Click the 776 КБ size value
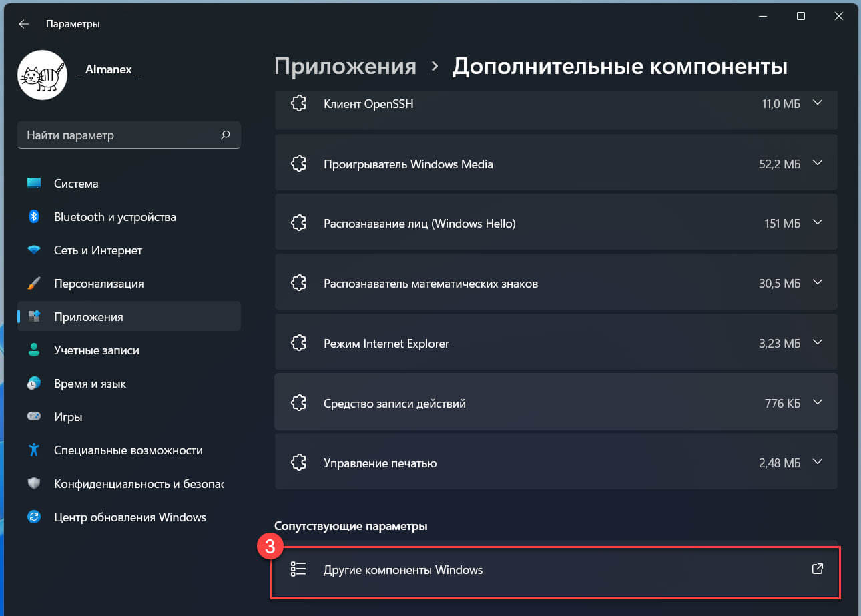The height and width of the screenshot is (616, 861). point(782,404)
